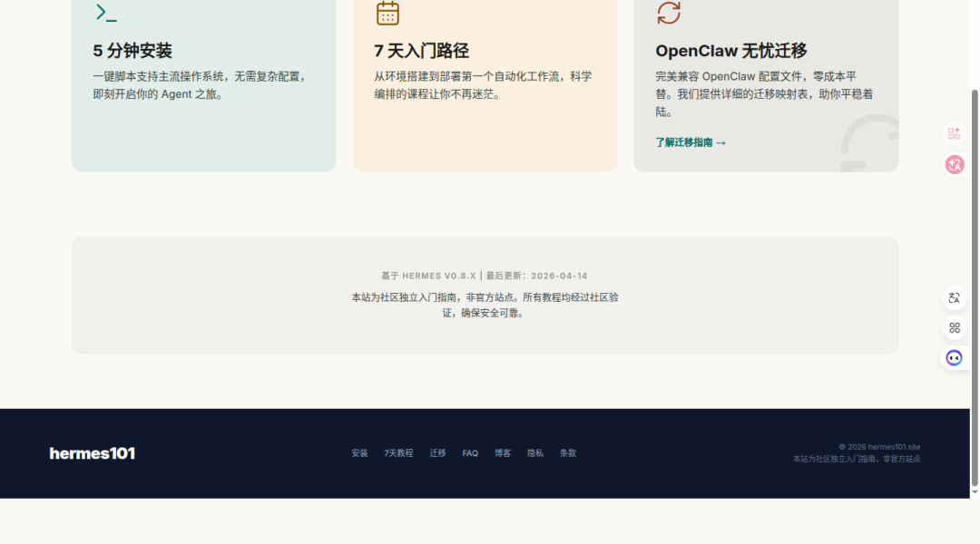Select the white 文A translation icon in the sidebar
980x544 pixels.
pos(954,297)
